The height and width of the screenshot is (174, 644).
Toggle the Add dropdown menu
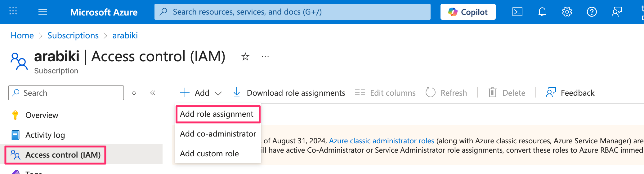(201, 93)
